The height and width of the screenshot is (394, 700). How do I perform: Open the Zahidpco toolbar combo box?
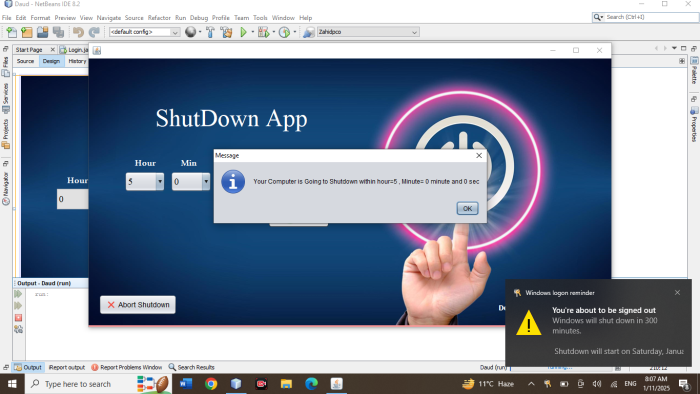[368, 32]
